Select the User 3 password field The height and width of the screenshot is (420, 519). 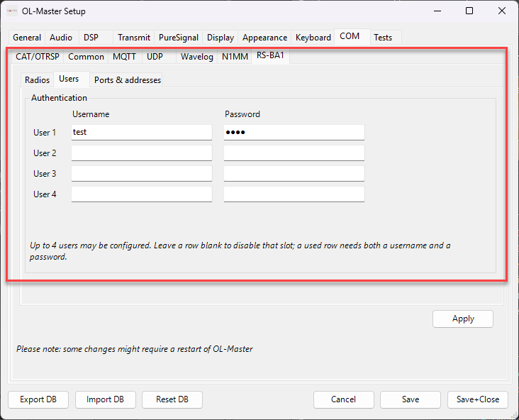[x=294, y=173]
